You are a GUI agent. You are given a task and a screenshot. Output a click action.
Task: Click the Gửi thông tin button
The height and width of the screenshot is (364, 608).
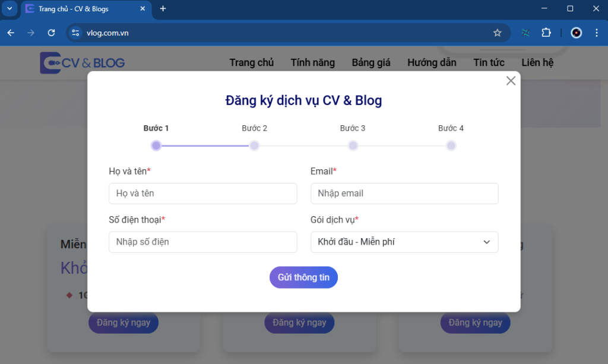[303, 277]
